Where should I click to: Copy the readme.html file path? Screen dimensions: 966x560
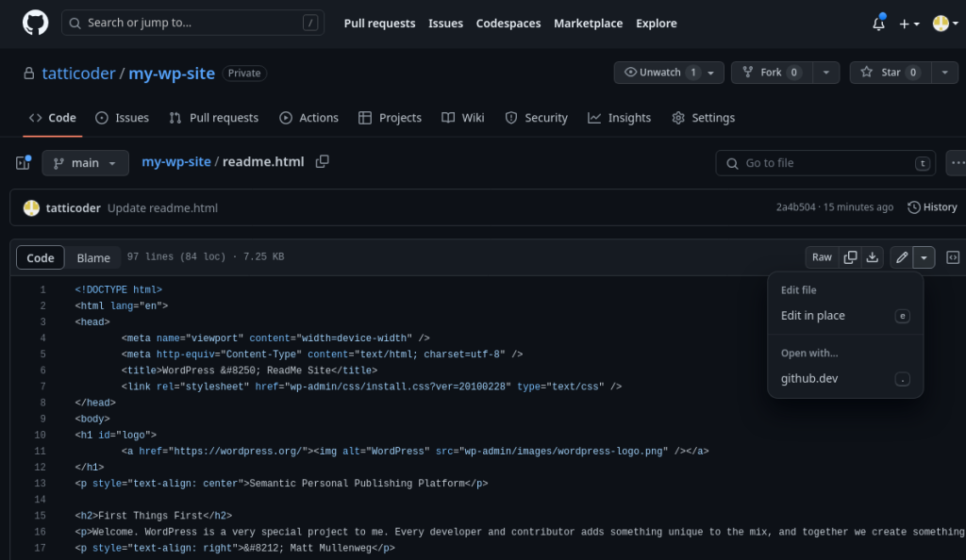323,162
